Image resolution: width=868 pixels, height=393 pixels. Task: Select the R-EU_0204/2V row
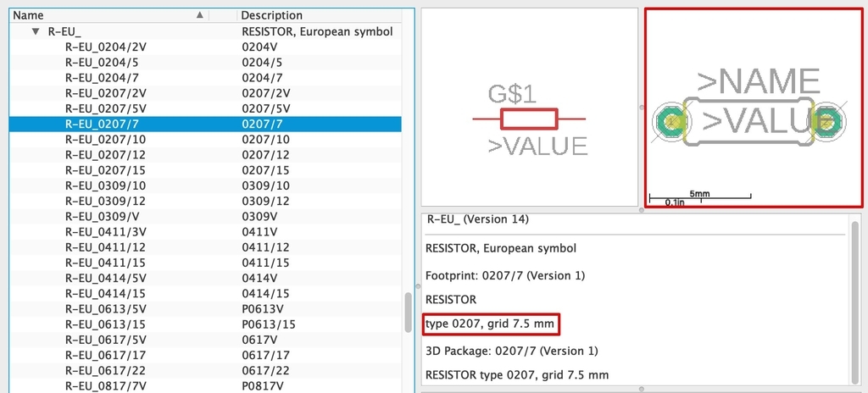205,47
